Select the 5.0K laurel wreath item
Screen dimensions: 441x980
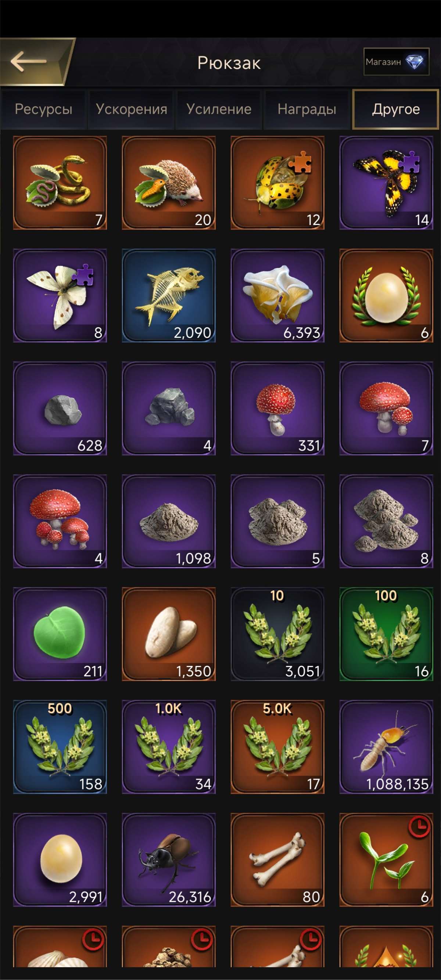(x=277, y=747)
